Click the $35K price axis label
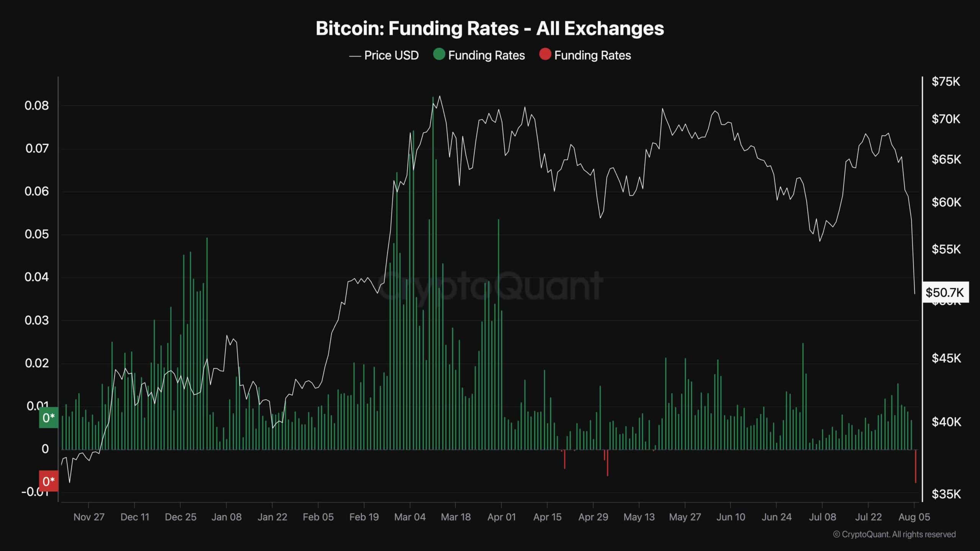Screen dimensions: 980x551 point(946,494)
